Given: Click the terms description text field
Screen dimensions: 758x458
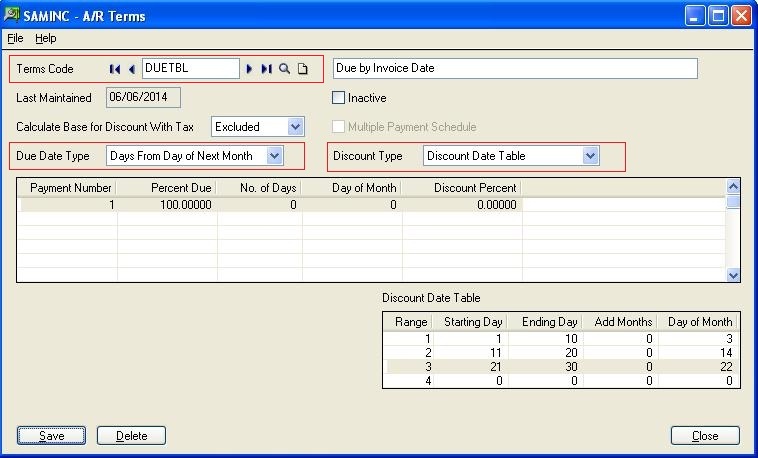Looking at the screenshot, I should pyautogui.click(x=514, y=69).
